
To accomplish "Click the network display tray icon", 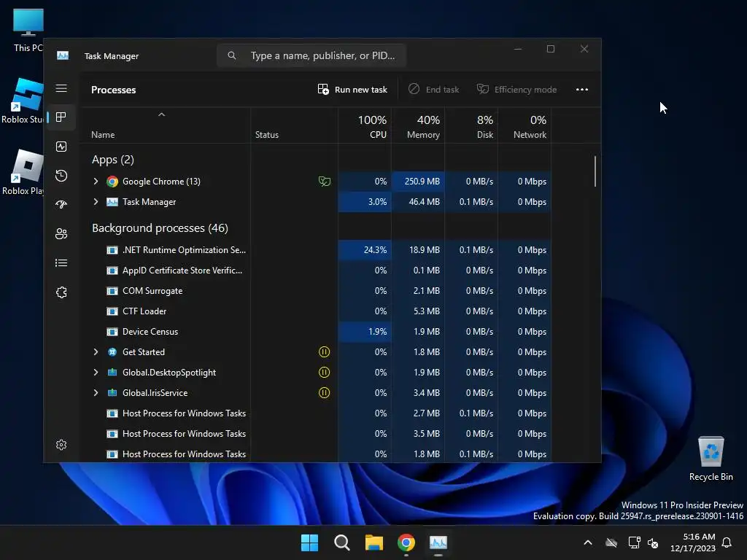I will click(634, 542).
